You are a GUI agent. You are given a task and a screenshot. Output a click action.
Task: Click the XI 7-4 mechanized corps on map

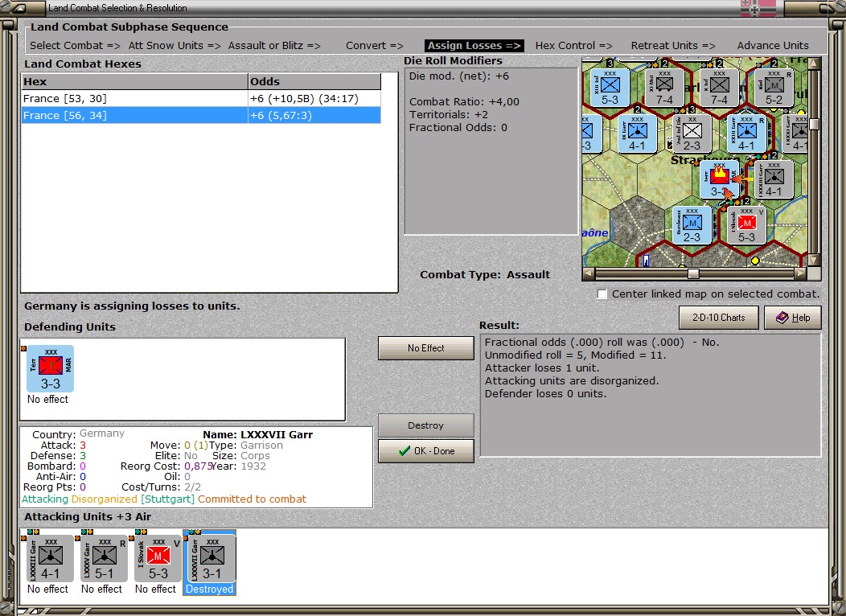point(665,87)
